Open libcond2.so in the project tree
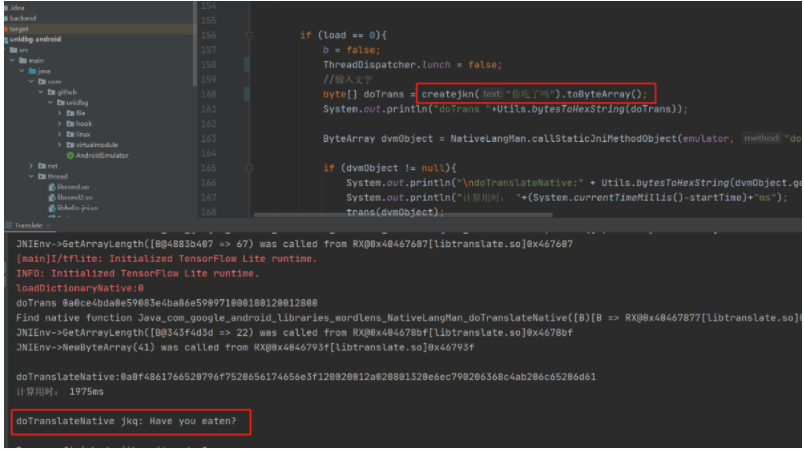Image resolution: width=804 pixels, height=451 pixels. [x=75, y=197]
